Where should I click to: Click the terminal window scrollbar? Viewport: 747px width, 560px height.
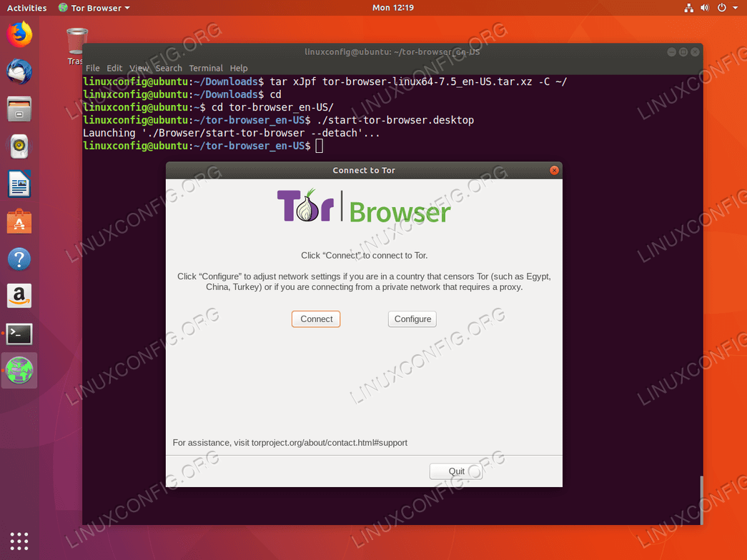pos(701,499)
